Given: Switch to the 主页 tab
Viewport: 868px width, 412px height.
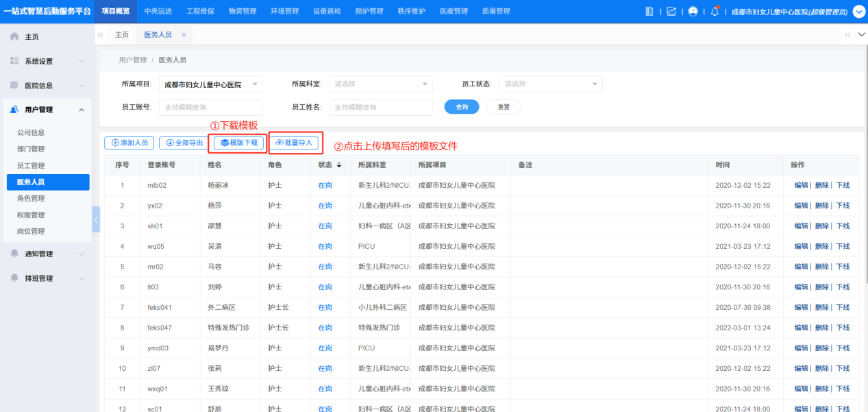Looking at the screenshot, I should [x=122, y=34].
